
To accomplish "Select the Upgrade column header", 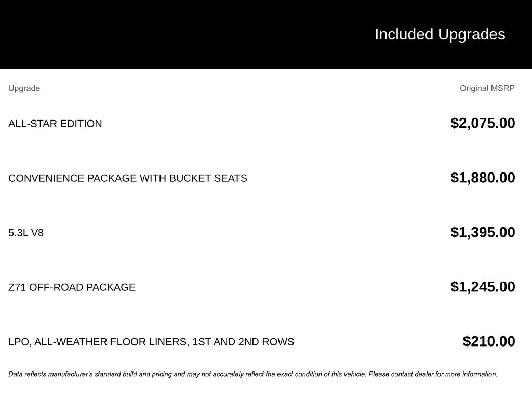I will [x=24, y=88].
